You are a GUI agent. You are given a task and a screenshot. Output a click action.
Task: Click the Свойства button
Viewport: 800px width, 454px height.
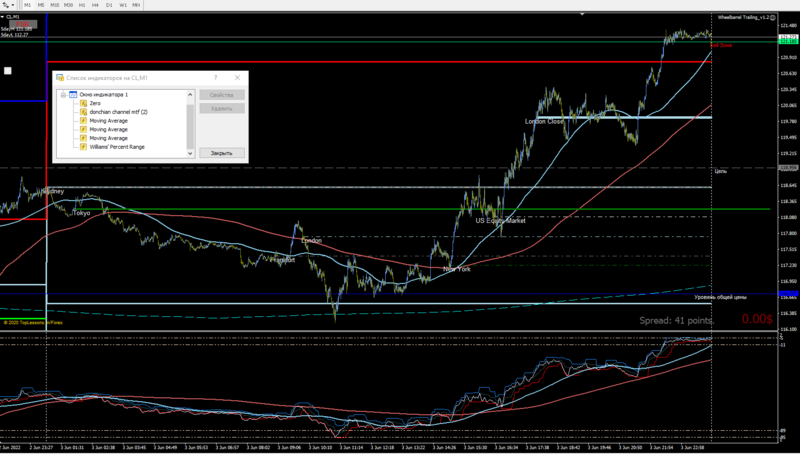coord(221,95)
